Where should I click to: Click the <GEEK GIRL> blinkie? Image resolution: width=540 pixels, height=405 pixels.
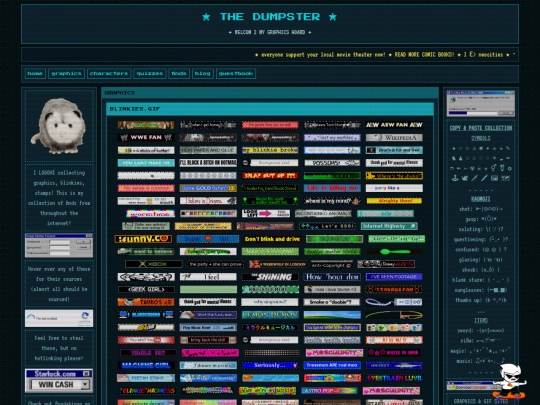[x=146, y=290]
